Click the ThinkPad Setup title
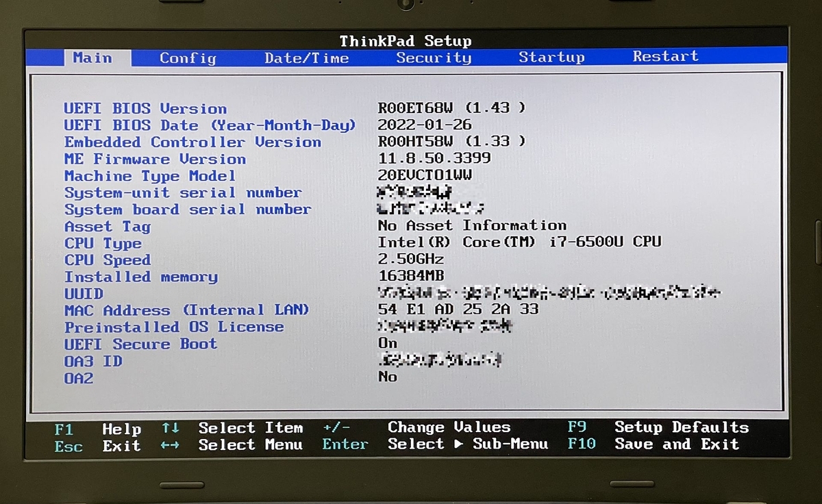 coord(406,41)
